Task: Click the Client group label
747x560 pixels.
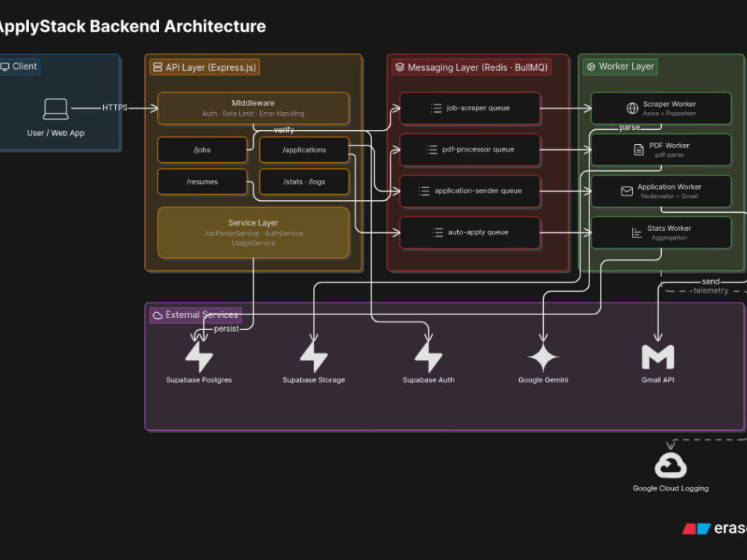Action: point(25,66)
